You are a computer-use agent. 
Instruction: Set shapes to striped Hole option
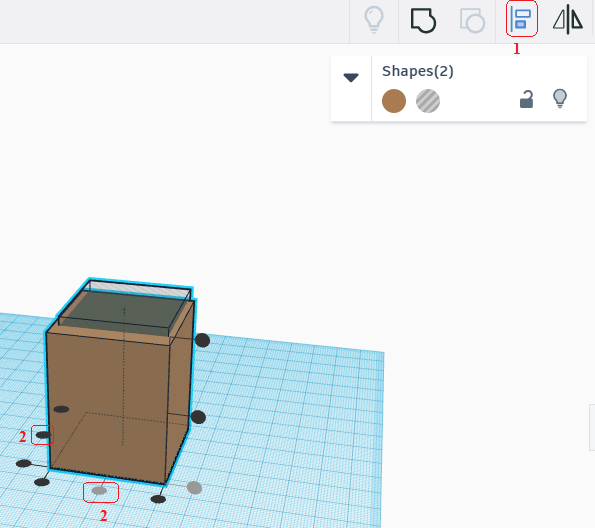point(428,101)
